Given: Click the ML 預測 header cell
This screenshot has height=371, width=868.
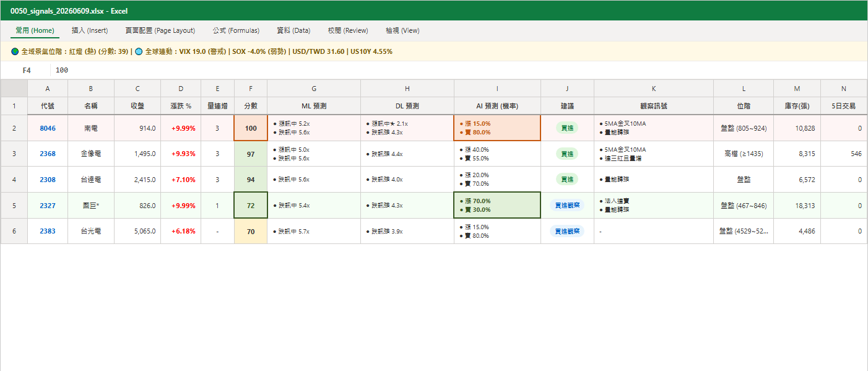Looking at the screenshot, I should [x=314, y=106].
